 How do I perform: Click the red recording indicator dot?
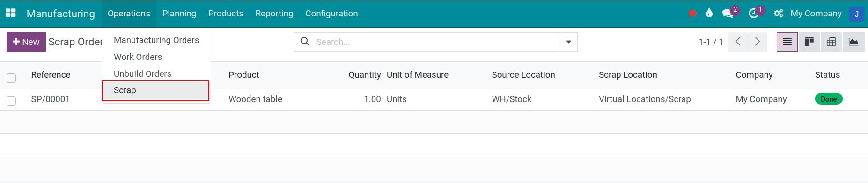click(693, 14)
